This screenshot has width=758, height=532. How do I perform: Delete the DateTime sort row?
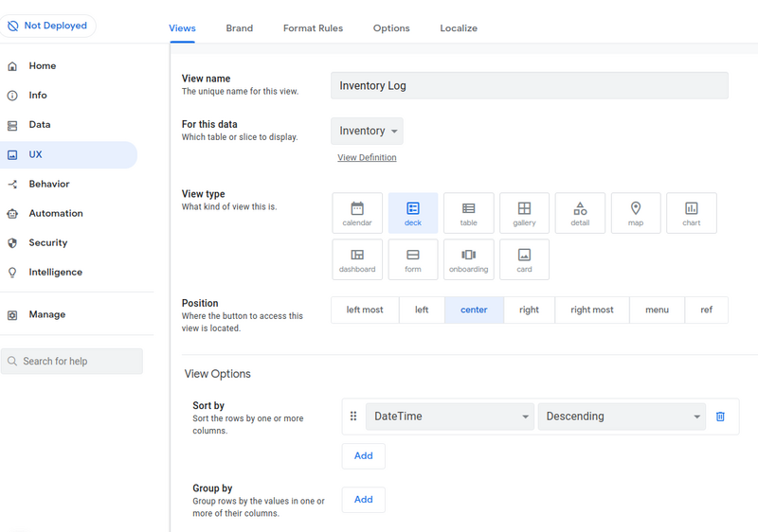pos(720,417)
